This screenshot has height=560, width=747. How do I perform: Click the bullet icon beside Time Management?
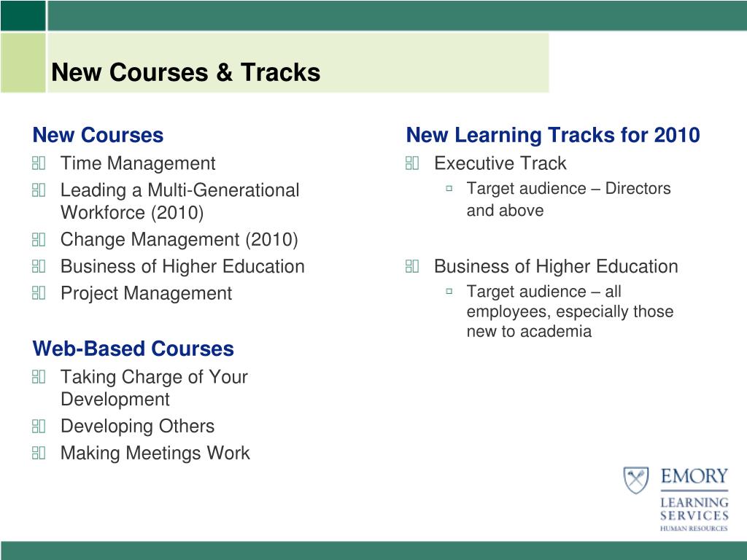39,163
